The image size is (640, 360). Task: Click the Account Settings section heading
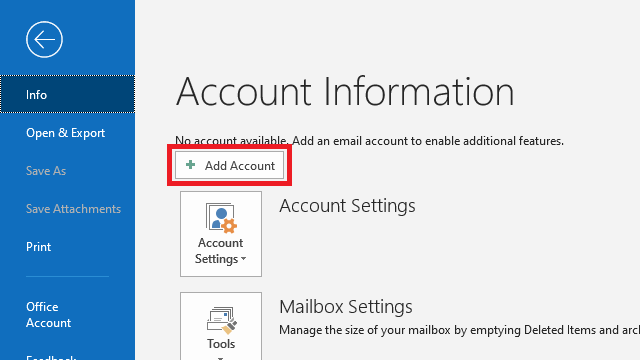347,206
